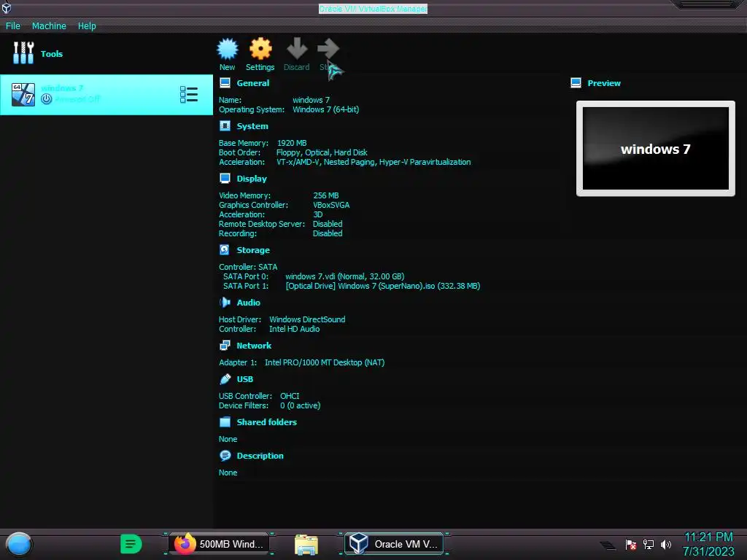Click the Audio section speaker icon
Viewport: 747px width, 560px height.
pos(225,302)
